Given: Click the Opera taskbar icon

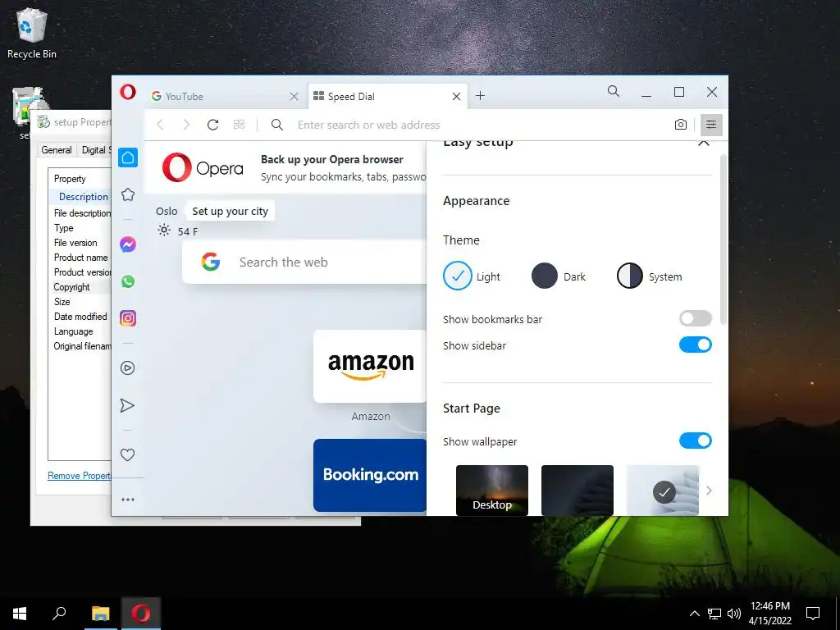Looking at the screenshot, I should [x=141, y=614].
